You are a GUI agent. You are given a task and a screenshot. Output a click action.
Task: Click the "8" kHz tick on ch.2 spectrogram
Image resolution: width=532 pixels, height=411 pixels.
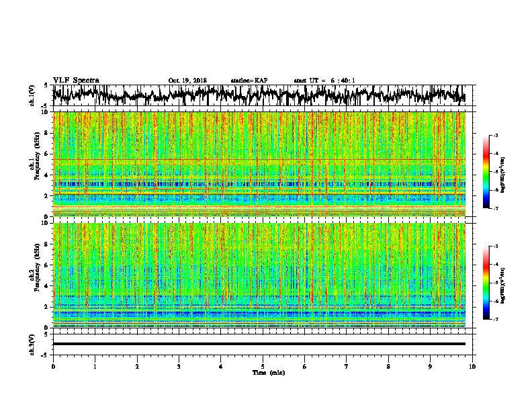48,244
